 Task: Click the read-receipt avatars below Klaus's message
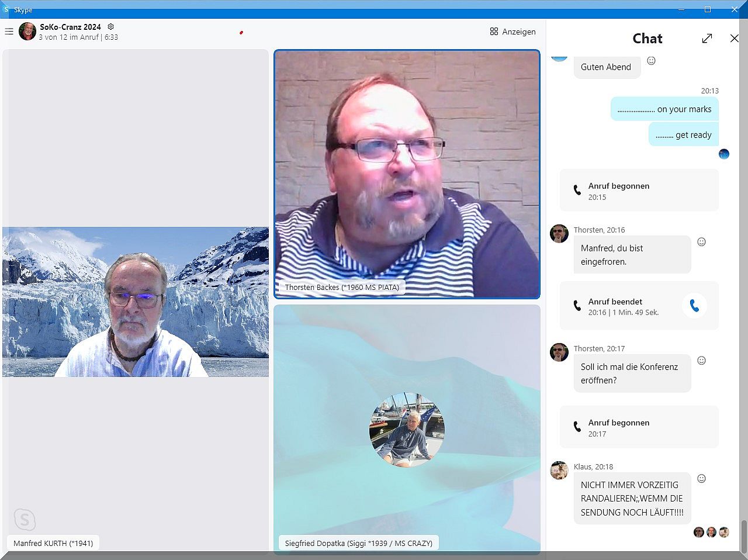tap(711, 532)
